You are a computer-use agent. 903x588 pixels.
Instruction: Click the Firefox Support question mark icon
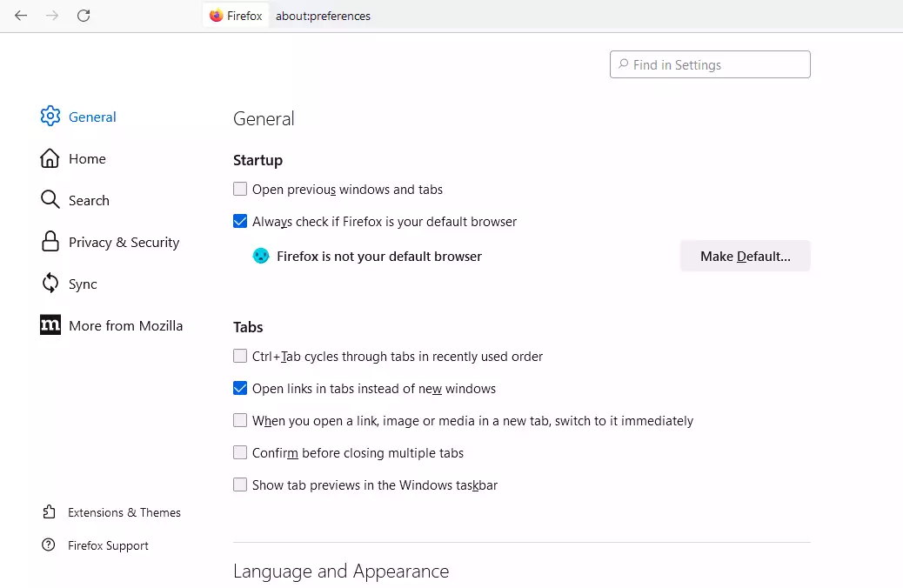tap(49, 545)
